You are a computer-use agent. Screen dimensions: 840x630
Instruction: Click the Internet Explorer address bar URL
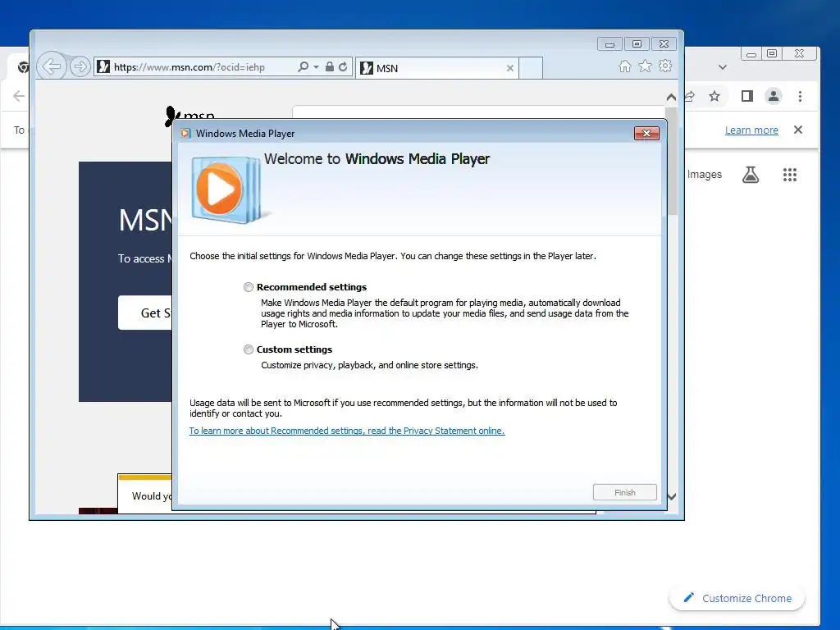tap(189, 67)
